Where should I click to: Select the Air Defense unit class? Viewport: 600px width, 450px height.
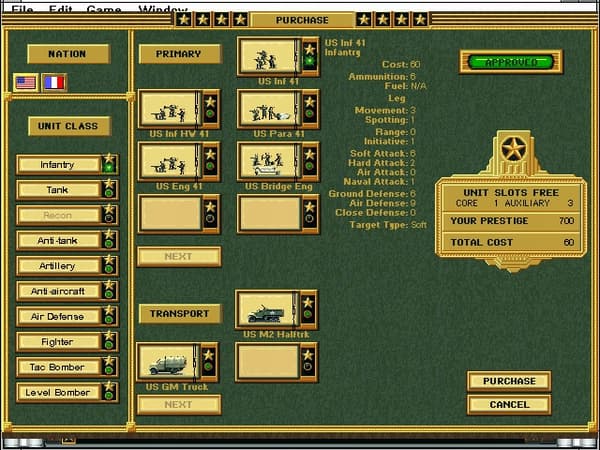coord(58,316)
